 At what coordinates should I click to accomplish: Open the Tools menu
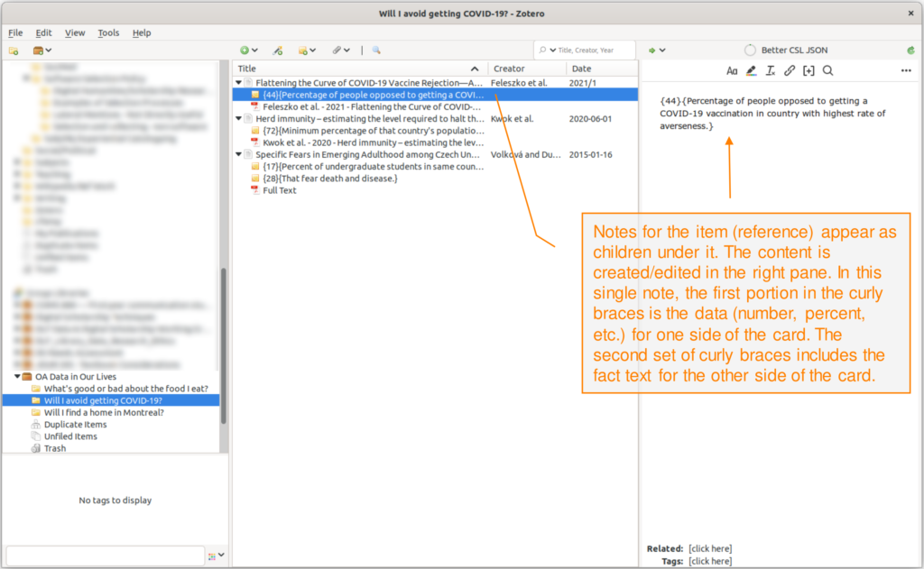(x=108, y=32)
